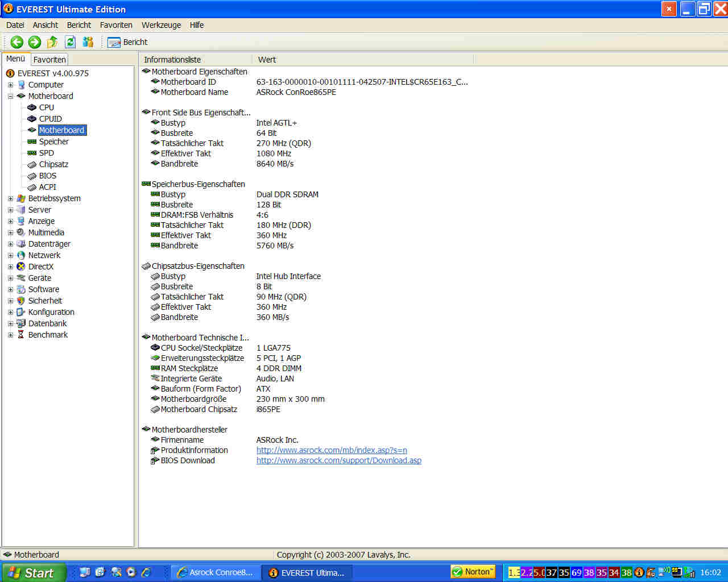Expand the Datenträger tree node
Screen dimensions: 728x582
pos(10,244)
